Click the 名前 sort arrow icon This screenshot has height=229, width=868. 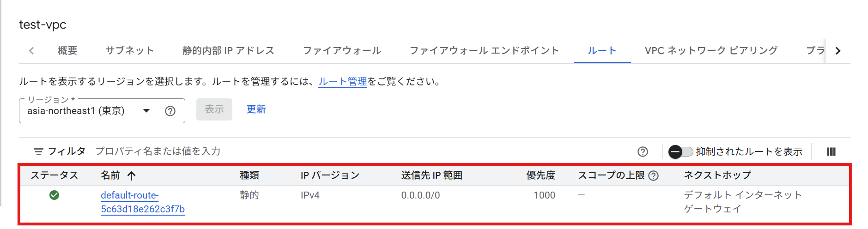132,176
